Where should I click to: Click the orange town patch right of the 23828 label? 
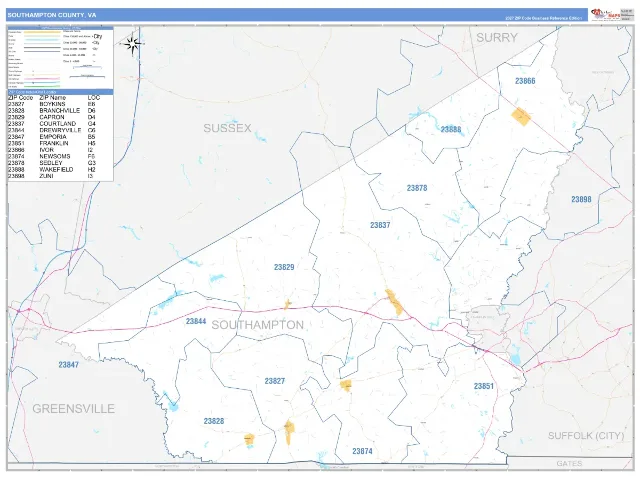coord(249,440)
